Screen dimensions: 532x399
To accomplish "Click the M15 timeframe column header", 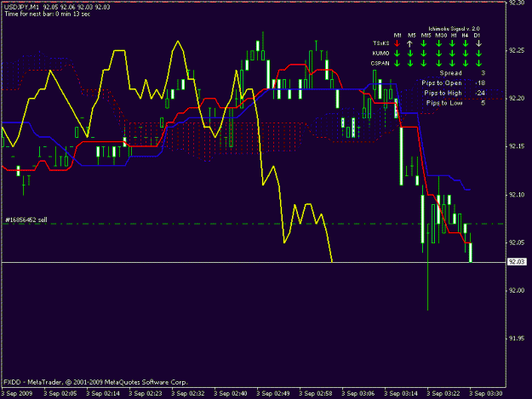I will [x=426, y=35].
